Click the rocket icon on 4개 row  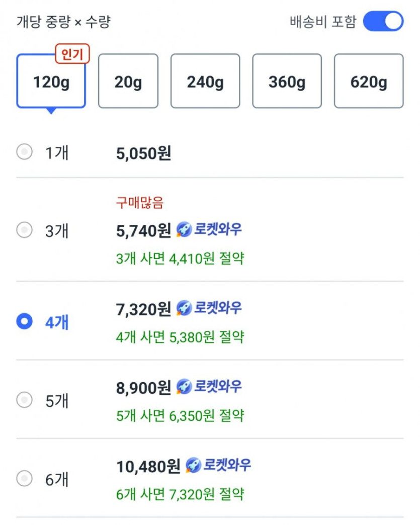[x=184, y=308]
